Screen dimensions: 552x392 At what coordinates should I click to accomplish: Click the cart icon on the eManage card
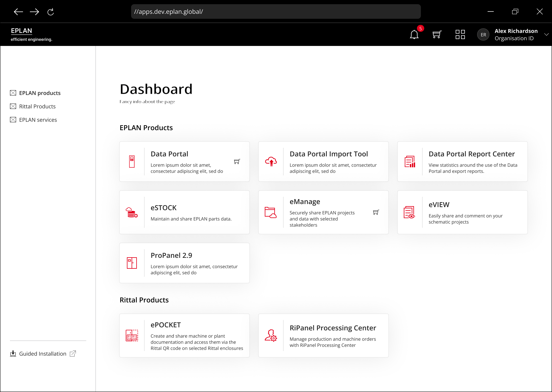point(376,212)
